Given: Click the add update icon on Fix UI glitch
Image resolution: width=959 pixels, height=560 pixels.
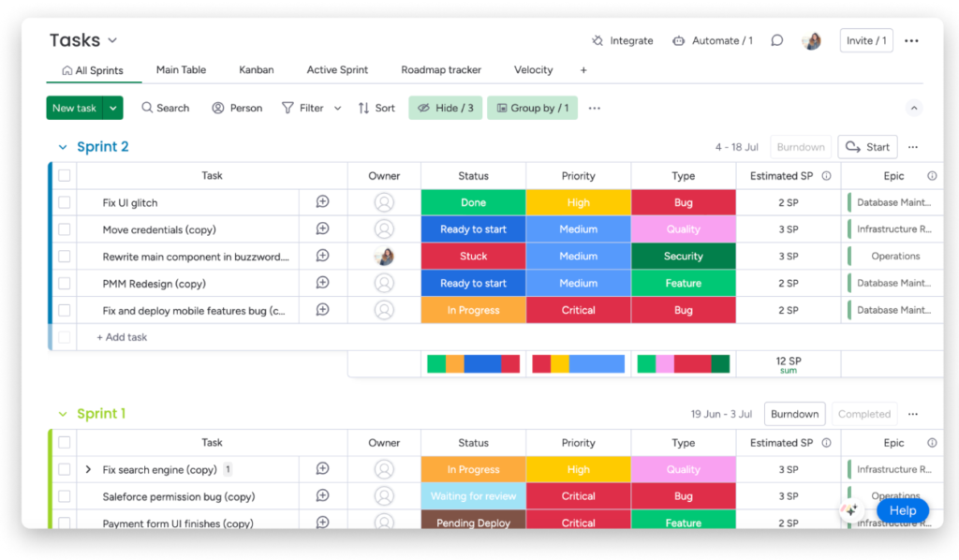Looking at the screenshot, I should coord(322,201).
